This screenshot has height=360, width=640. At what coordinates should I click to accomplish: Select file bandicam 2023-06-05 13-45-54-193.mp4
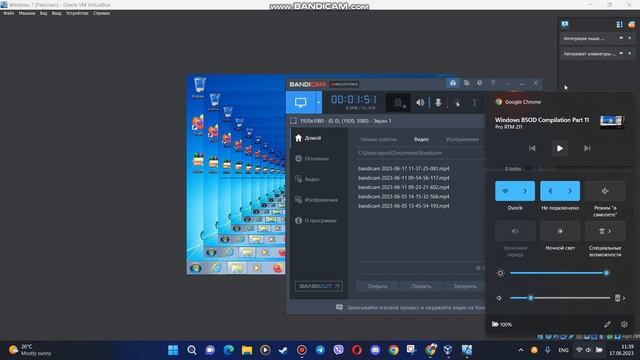404,206
